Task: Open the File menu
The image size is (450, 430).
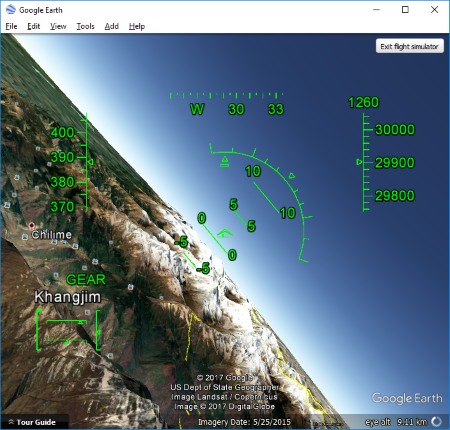Action: coord(11,26)
